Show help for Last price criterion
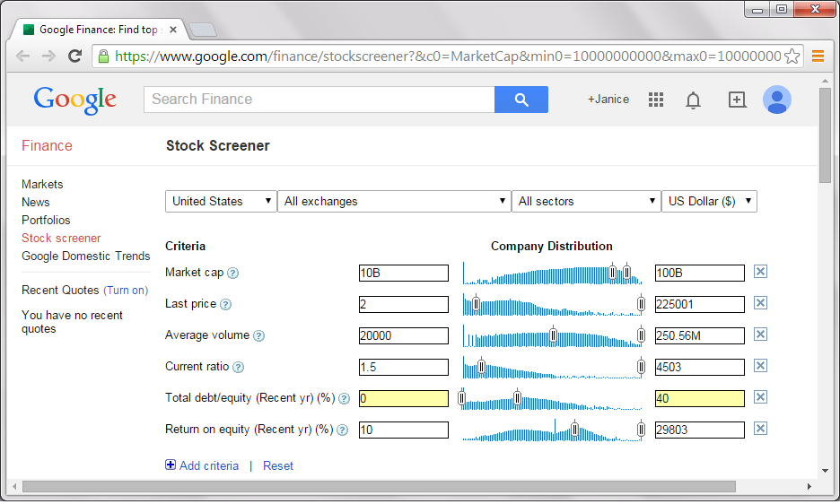 click(x=225, y=305)
